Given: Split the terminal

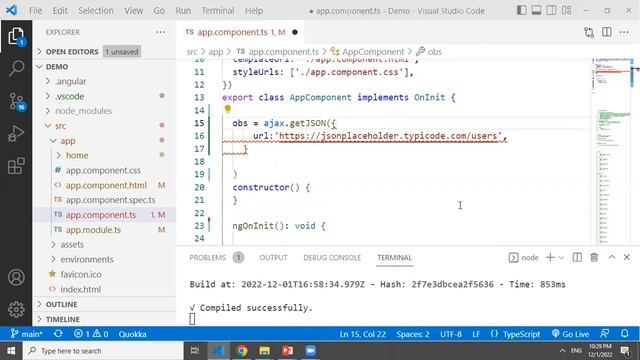Looking at the screenshot, I should pos(577,257).
